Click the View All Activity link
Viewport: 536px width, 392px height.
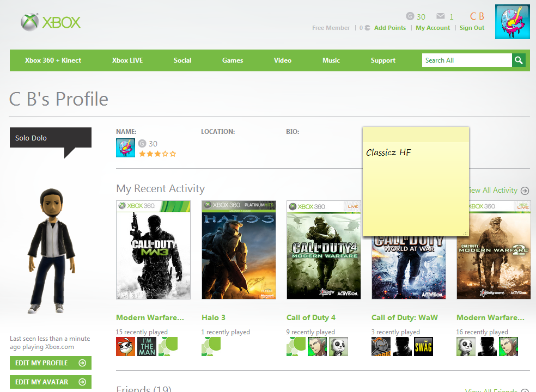494,191
